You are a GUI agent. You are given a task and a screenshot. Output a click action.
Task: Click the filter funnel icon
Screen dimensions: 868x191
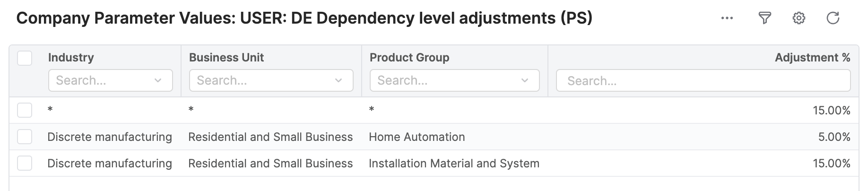pyautogui.click(x=764, y=18)
